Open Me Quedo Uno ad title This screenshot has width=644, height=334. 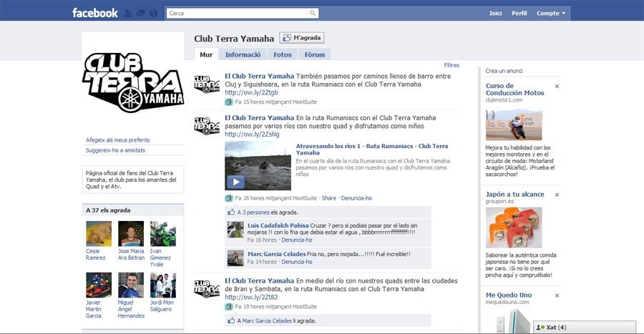[509, 295]
